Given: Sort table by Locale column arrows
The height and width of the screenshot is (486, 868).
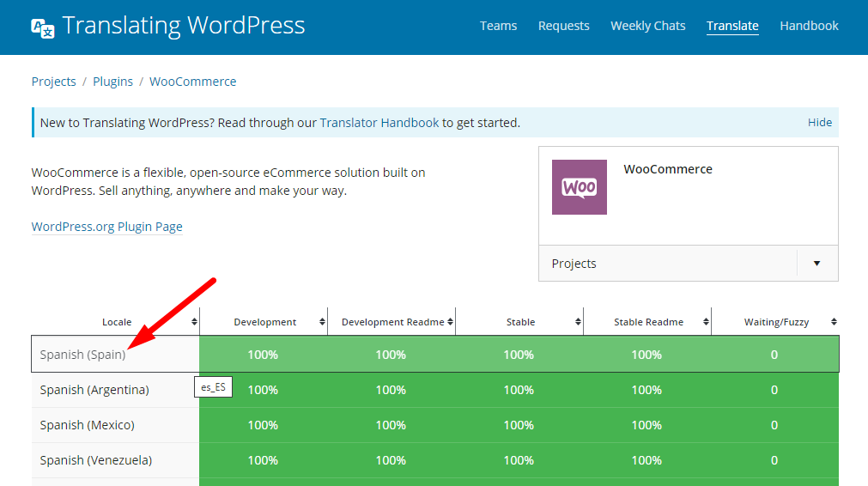Looking at the screenshot, I should [x=194, y=322].
